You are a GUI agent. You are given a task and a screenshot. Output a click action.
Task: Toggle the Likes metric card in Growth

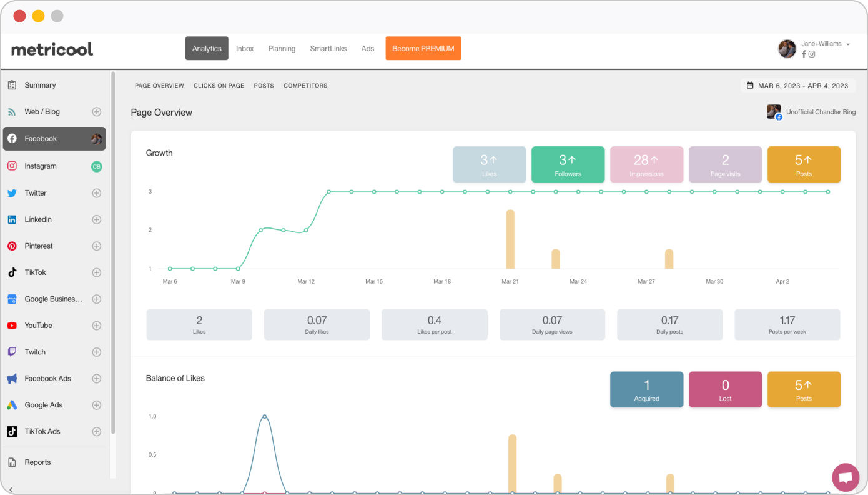490,164
